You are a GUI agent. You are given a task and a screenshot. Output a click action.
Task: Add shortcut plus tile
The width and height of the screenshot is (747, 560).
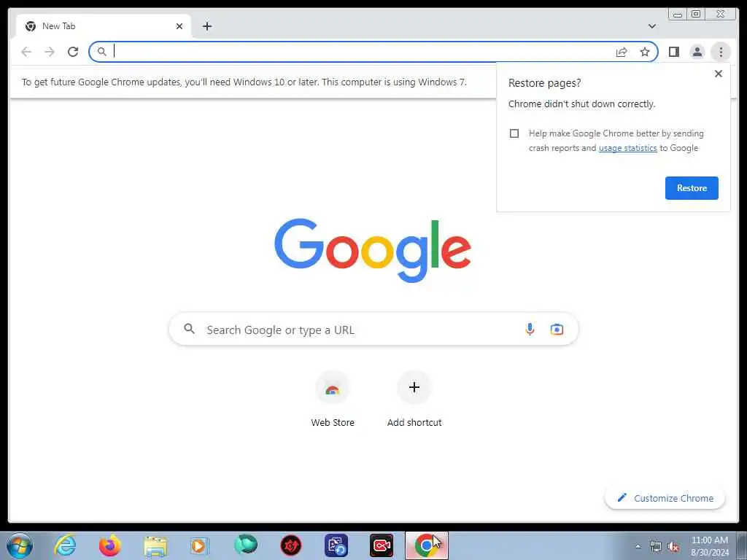tap(414, 399)
